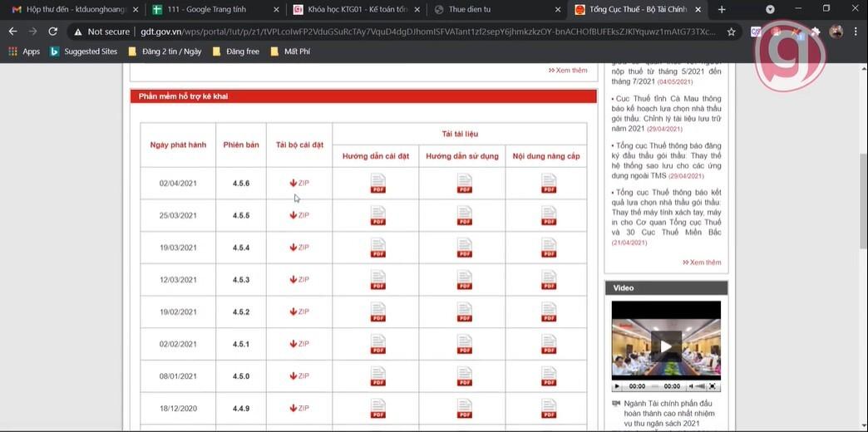This screenshot has width=868, height=432.
Task: Switch to the Gmail inbox tab
Action: click(75, 9)
